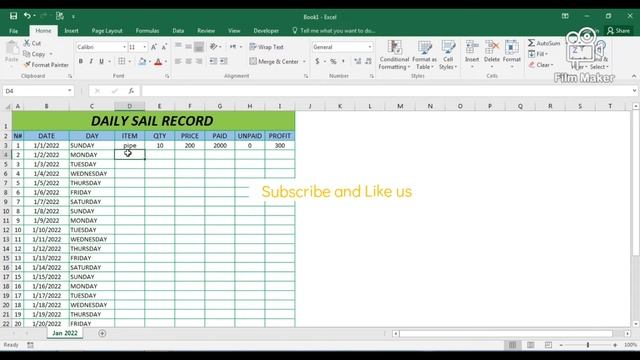Click the Share button

[619, 31]
